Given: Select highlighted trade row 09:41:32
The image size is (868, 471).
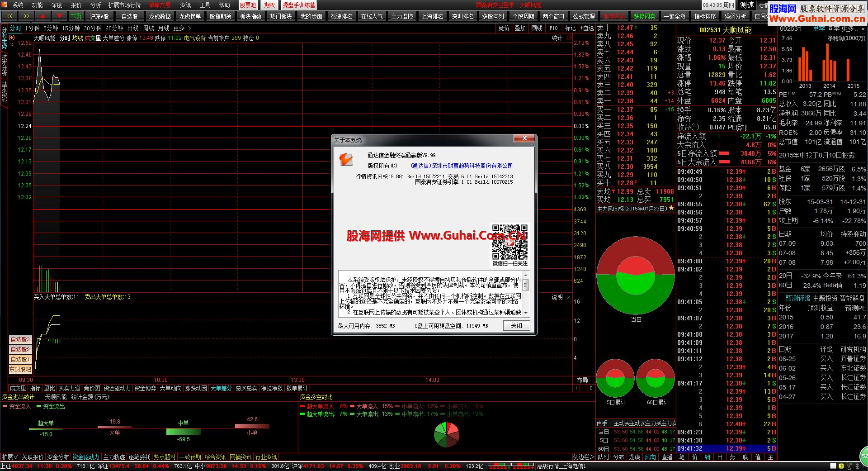Looking at the screenshot, I should [x=726, y=448].
